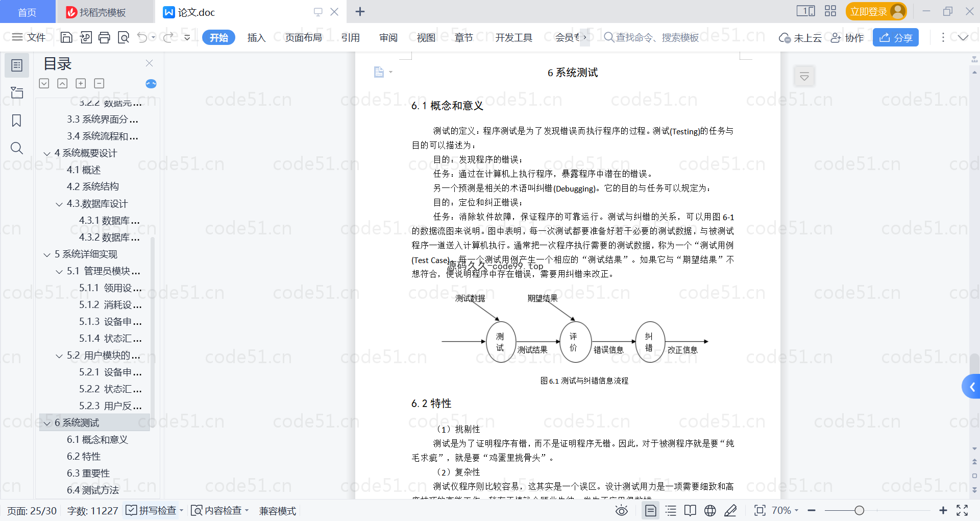Select the outline view icon

[671, 510]
